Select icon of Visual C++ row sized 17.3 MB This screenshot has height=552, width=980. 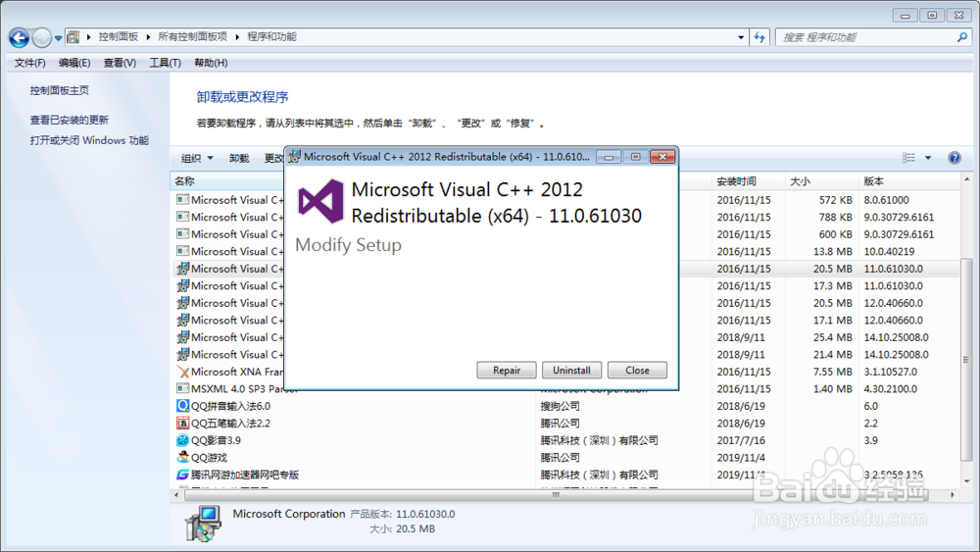(x=182, y=285)
